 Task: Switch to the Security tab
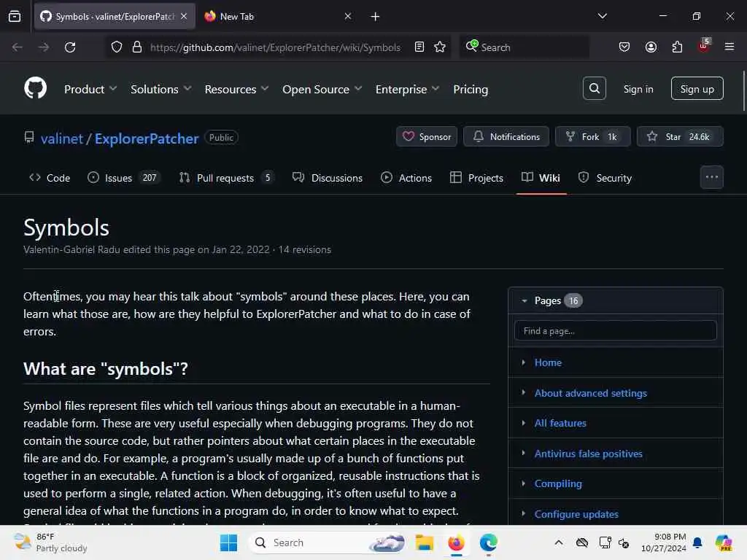(x=605, y=178)
